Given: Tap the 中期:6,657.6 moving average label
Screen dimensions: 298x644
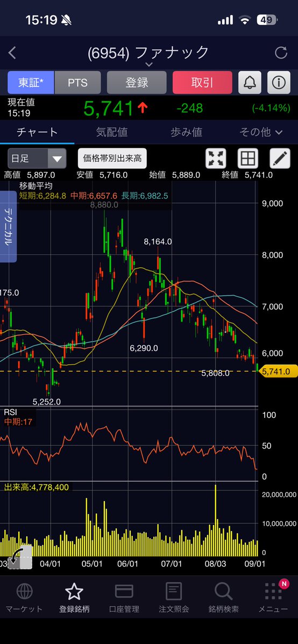Looking at the screenshot, I should pos(94,196).
